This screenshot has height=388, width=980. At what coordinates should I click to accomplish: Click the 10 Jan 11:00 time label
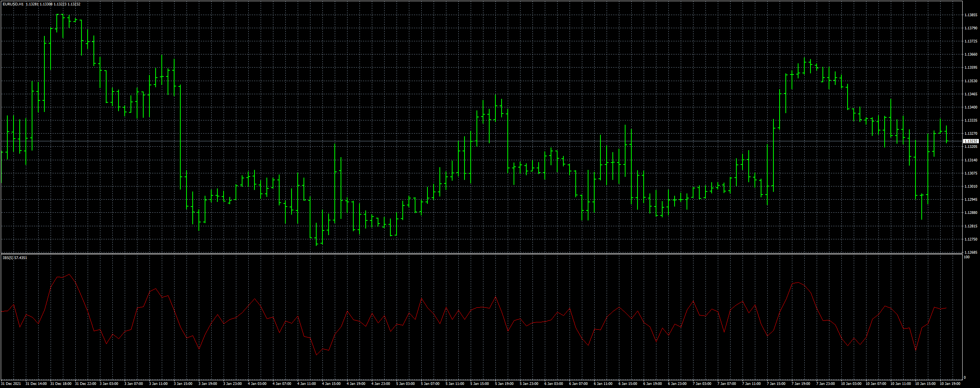[x=901, y=384]
